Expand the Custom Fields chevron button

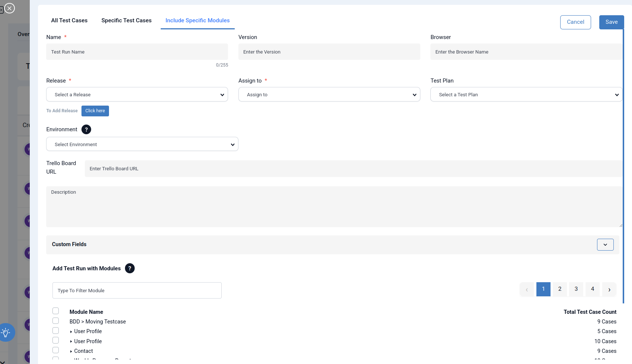coord(605,245)
